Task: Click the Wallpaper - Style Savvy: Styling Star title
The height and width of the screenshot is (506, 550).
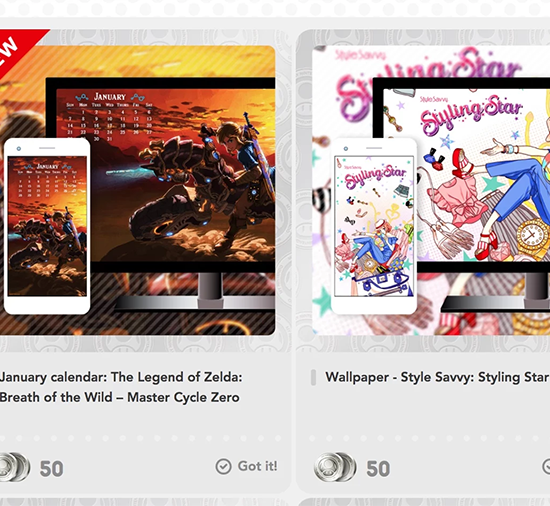Action: (x=437, y=377)
